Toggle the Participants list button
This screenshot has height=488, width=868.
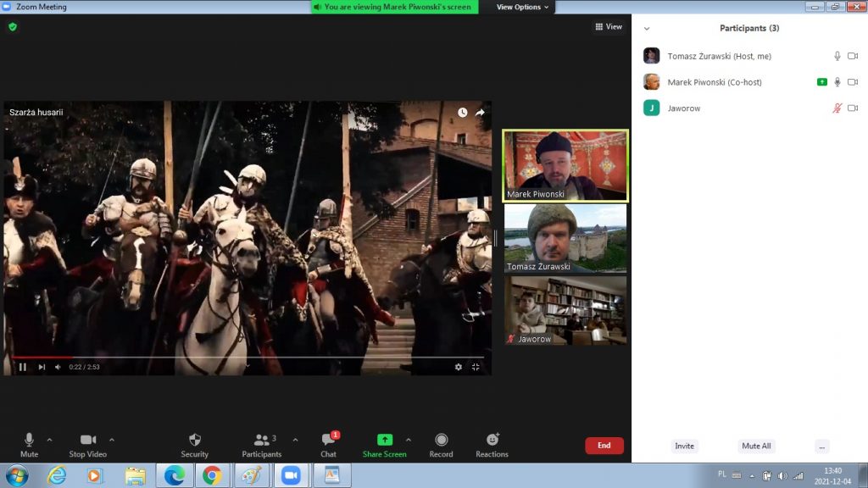coord(261,444)
